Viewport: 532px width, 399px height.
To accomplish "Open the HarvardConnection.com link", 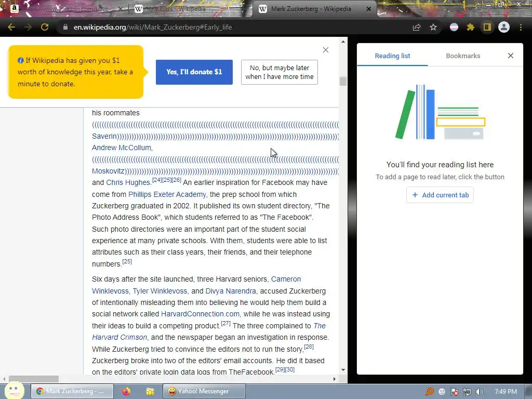I will [200, 314].
